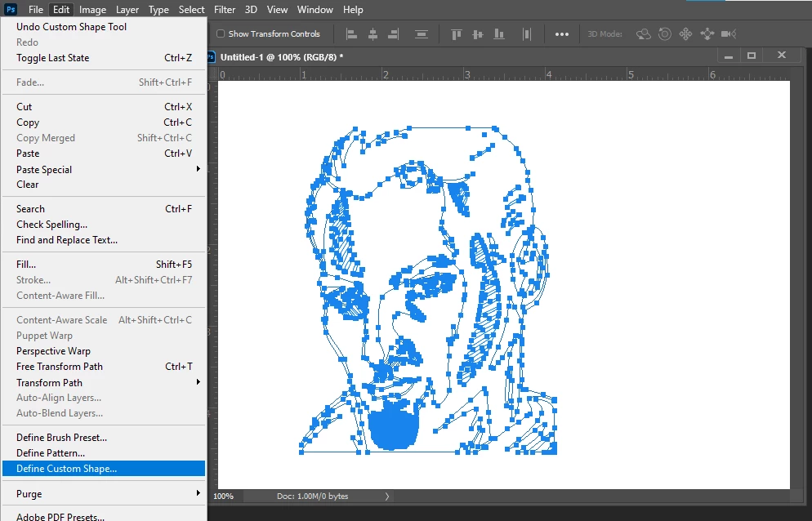The height and width of the screenshot is (521, 812).
Task: Choose Copy from Edit menu
Action: coord(104,122)
